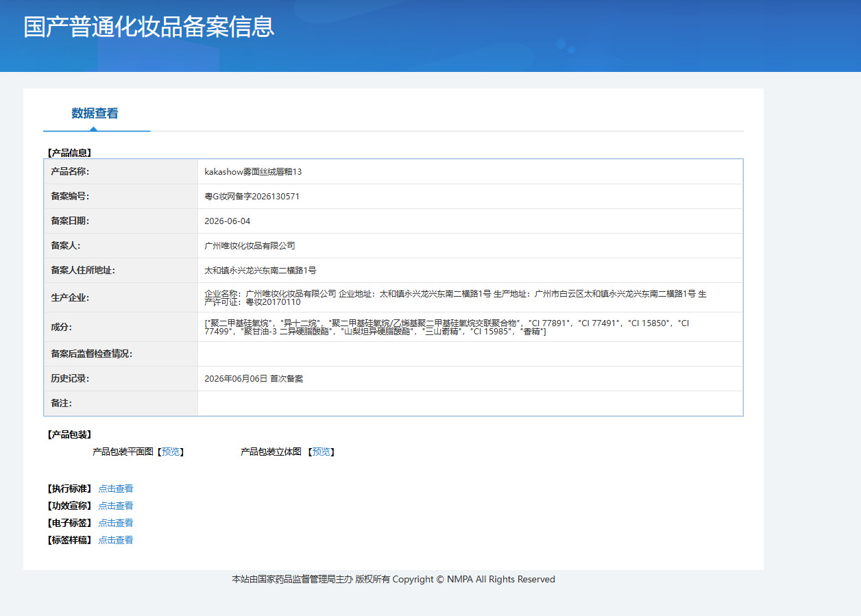Click the 生产企业 details cell
The height and width of the screenshot is (616, 861).
[470, 297]
